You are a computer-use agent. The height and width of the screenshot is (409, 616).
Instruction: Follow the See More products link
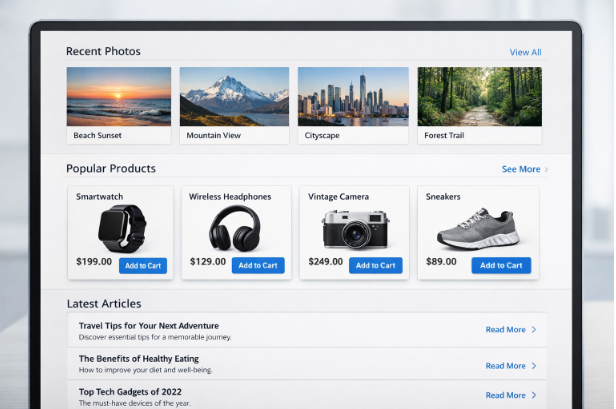tap(521, 169)
